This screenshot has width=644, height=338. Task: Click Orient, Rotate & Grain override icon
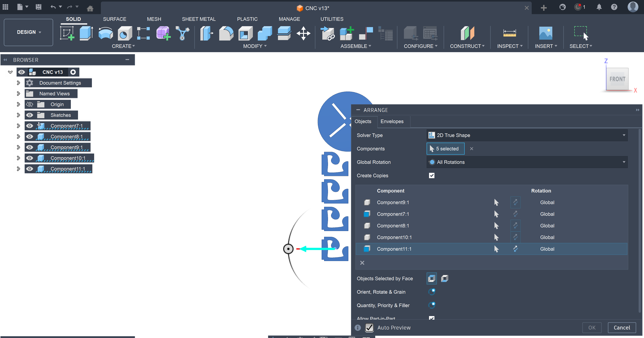click(x=432, y=292)
